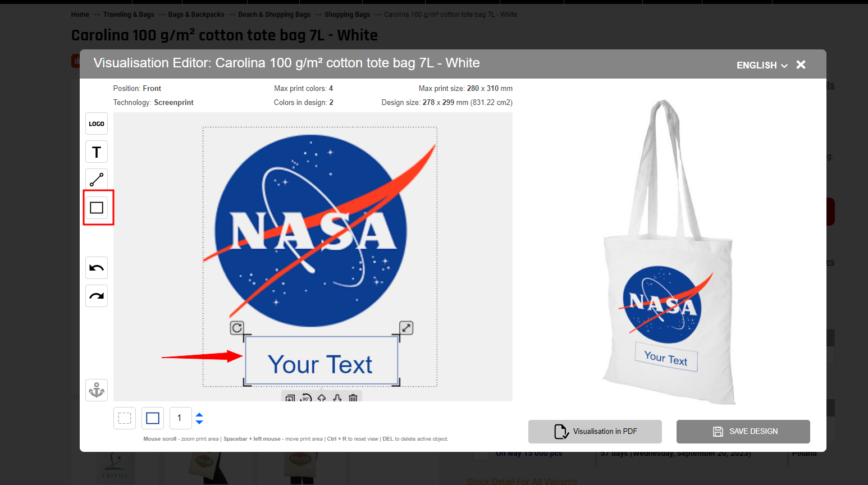Click the anchor icon in left toolbar
This screenshot has width=868, height=485.
point(97,390)
